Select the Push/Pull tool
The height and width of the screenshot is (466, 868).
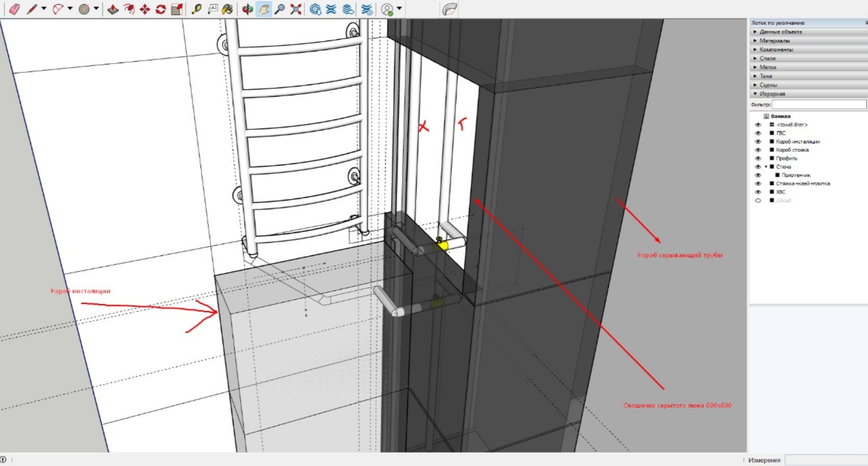pyautogui.click(x=113, y=9)
